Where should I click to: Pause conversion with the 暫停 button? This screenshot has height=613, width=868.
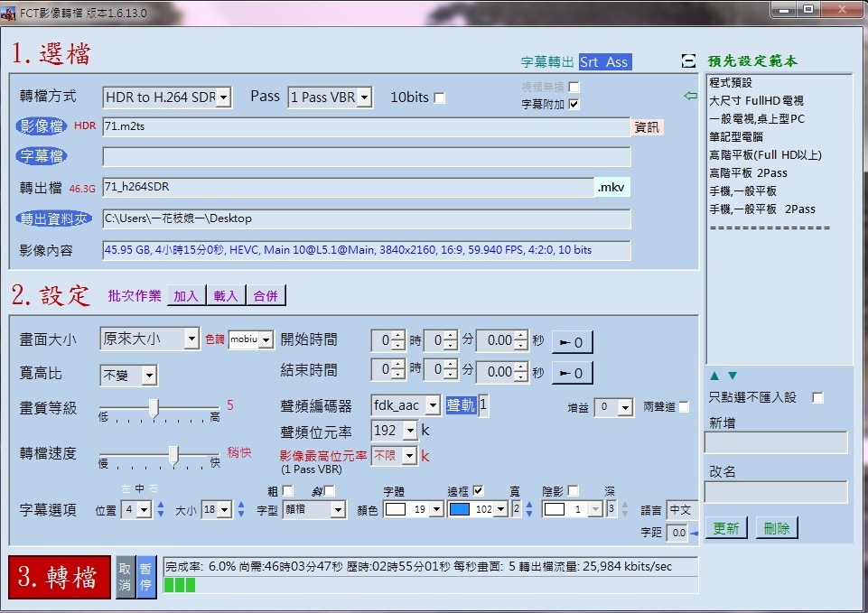tap(144, 578)
